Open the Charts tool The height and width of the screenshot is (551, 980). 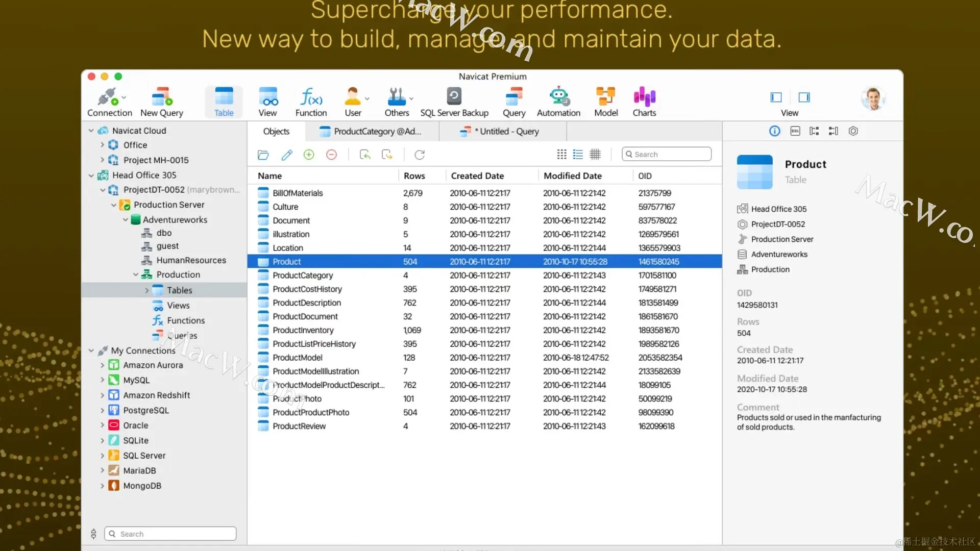click(644, 97)
